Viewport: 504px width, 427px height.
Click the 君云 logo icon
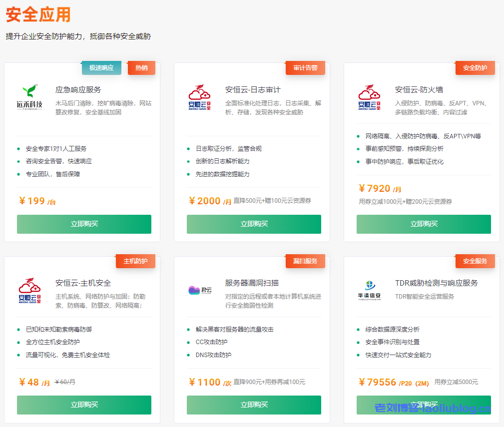[x=199, y=290]
